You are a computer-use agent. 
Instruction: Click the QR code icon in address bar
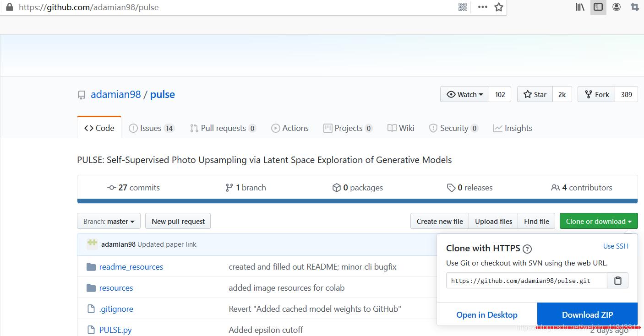tap(463, 7)
